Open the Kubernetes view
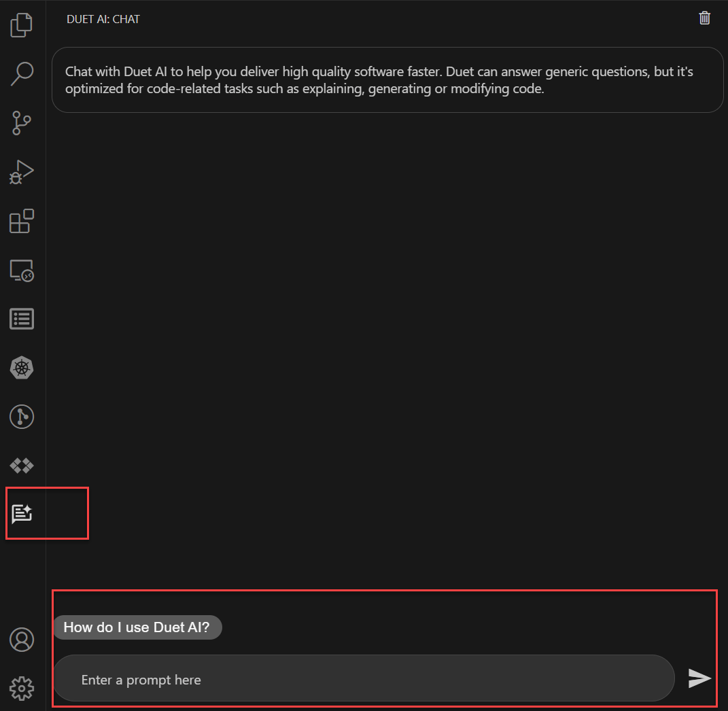The image size is (728, 711). pyautogui.click(x=21, y=368)
